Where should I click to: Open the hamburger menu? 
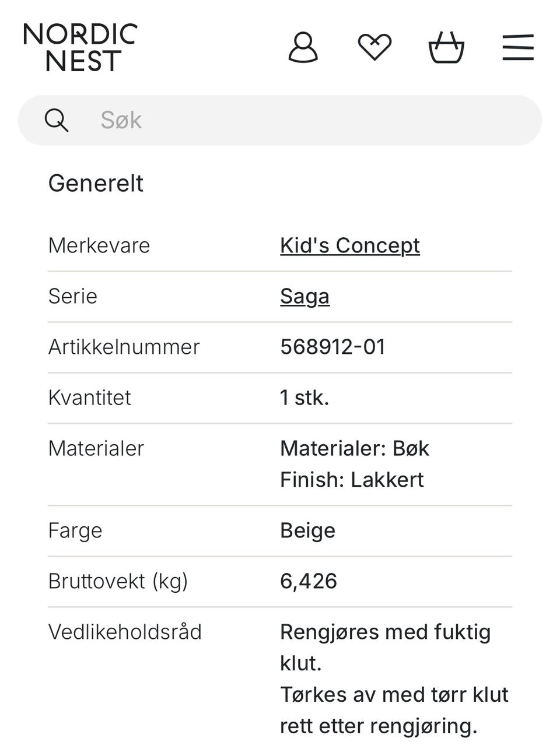click(x=518, y=48)
